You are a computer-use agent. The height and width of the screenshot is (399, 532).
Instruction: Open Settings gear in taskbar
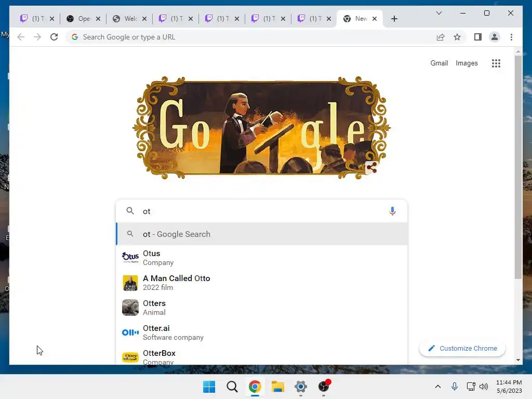[301, 387]
